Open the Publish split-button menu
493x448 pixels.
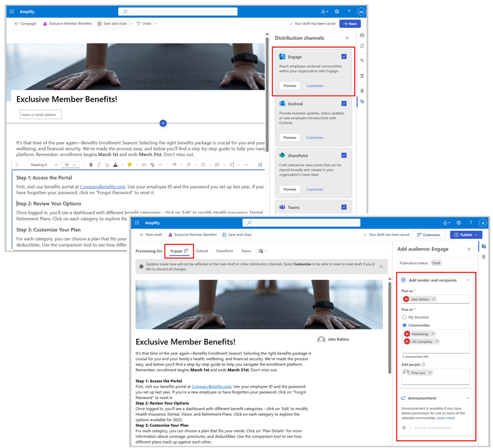(477, 235)
